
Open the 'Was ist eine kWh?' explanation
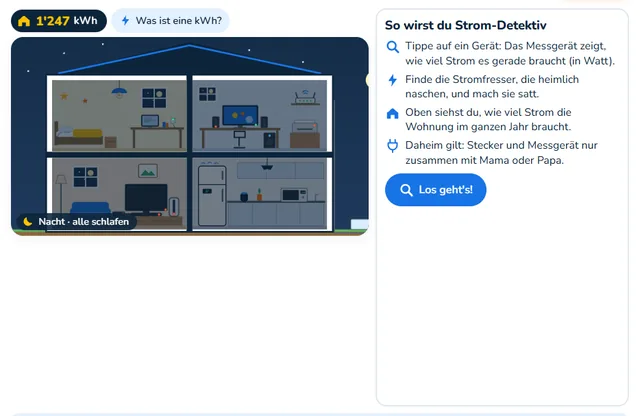pyautogui.click(x=171, y=20)
